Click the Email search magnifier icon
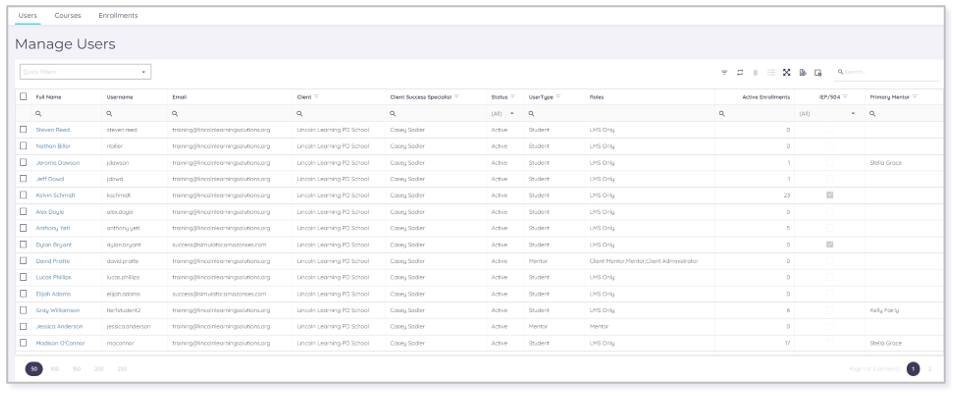 (175, 114)
